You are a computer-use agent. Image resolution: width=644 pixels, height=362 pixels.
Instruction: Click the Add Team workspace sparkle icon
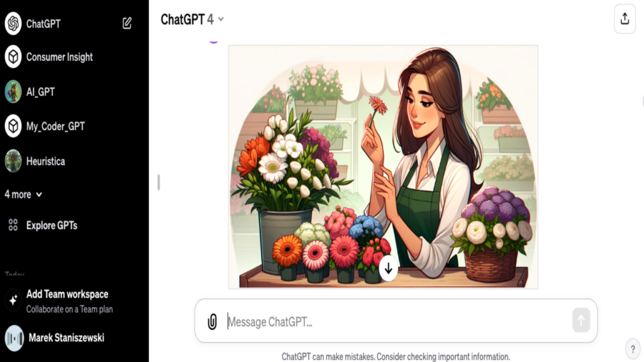pyautogui.click(x=13, y=300)
